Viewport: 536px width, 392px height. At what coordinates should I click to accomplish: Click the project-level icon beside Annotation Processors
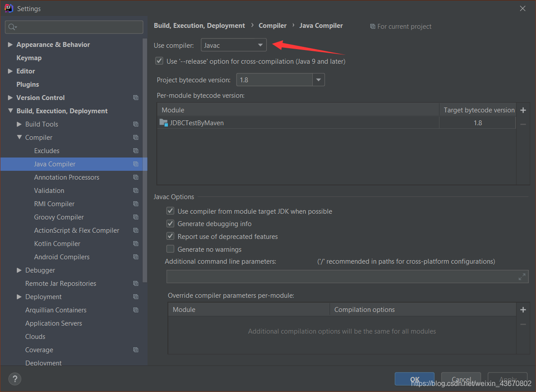tap(136, 177)
